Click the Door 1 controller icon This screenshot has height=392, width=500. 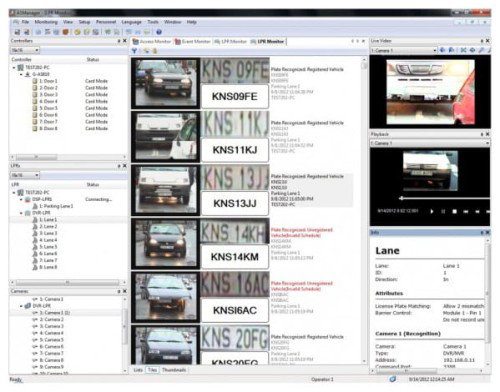pyautogui.click(x=35, y=81)
